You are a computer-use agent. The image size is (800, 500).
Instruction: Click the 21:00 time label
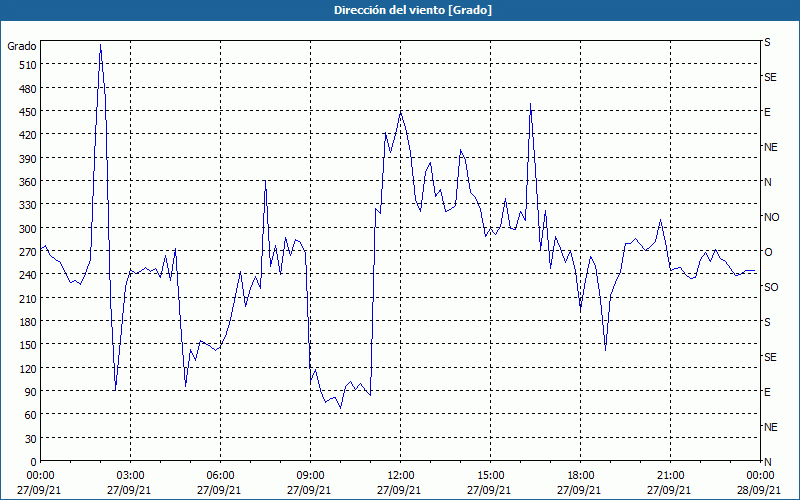670,476
